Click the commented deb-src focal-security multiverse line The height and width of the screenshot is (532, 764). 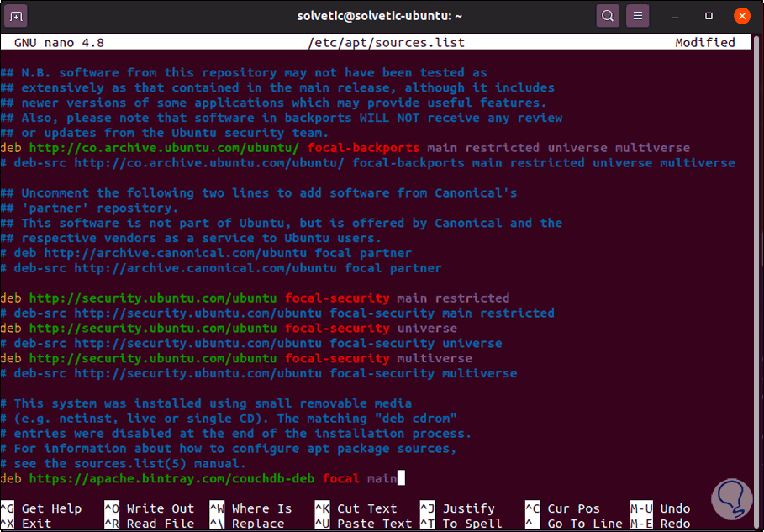[259, 374]
